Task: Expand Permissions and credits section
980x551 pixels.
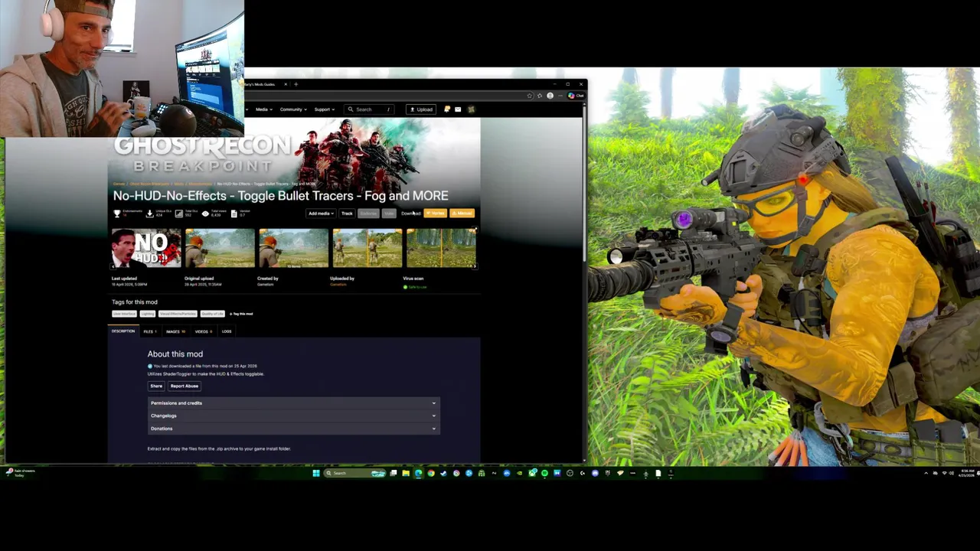Action: pyautogui.click(x=293, y=403)
